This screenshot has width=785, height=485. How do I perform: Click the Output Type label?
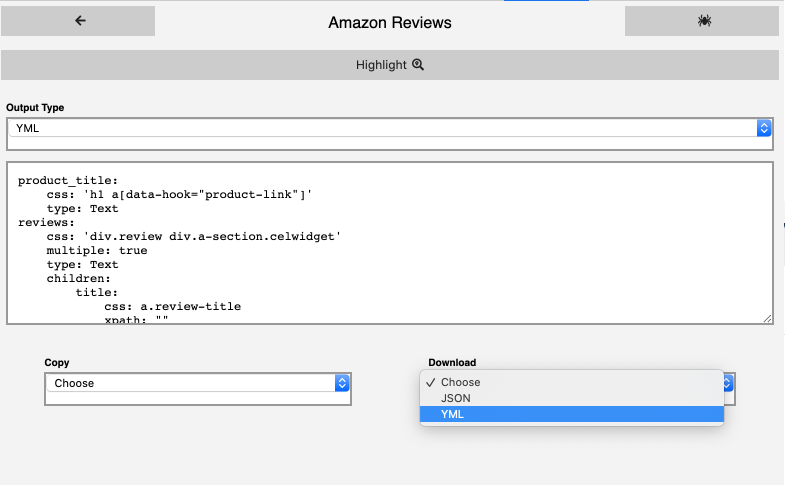35,108
